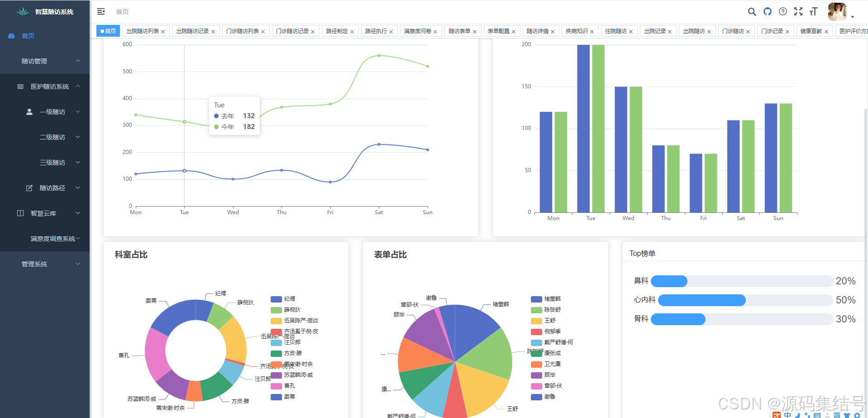Click the 心内科 50% progress bar
This screenshot has height=418, width=868.
click(x=701, y=300)
